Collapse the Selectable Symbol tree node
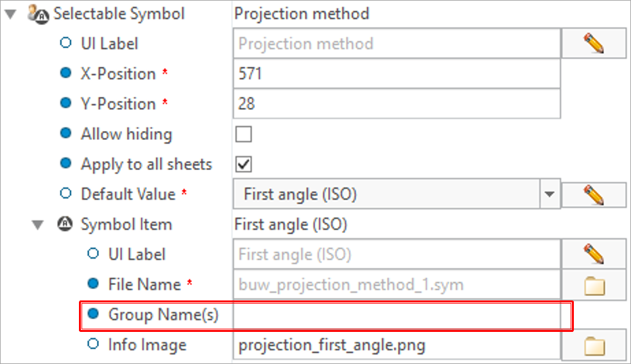The image size is (631, 364). (10, 15)
